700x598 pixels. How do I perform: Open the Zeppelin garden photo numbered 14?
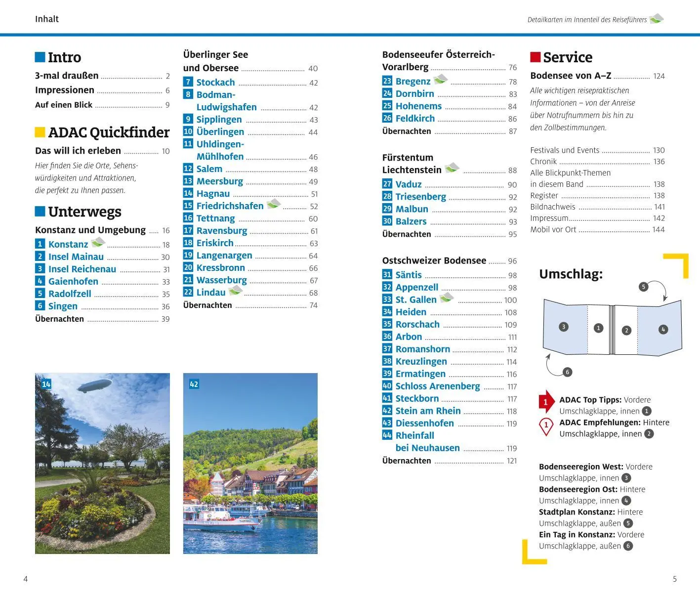click(102, 464)
